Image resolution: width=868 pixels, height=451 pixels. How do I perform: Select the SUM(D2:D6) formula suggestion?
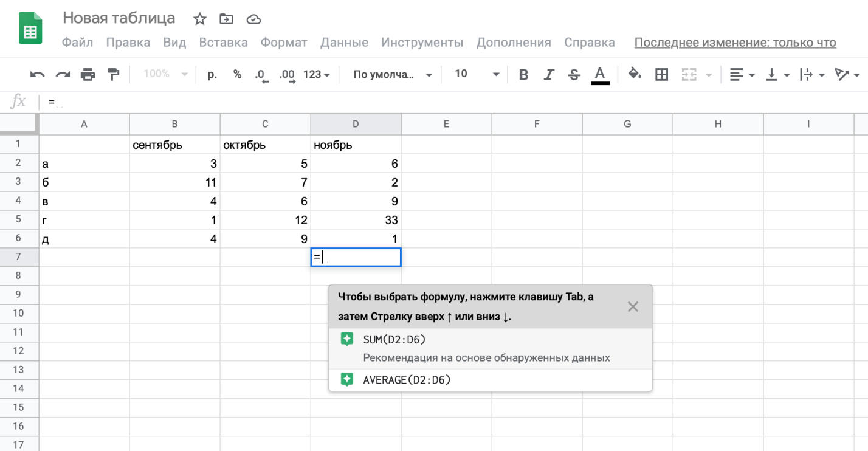click(395, 339)
